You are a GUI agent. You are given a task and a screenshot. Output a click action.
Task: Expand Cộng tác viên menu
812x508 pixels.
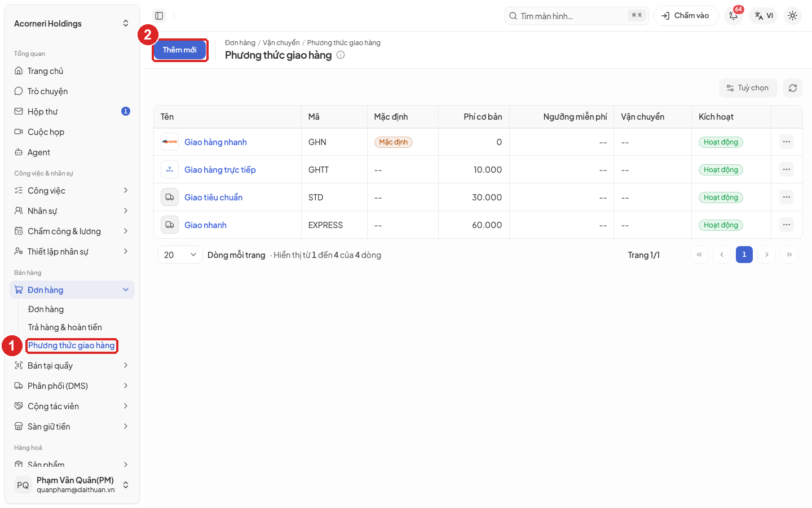(x=72, y=406)
